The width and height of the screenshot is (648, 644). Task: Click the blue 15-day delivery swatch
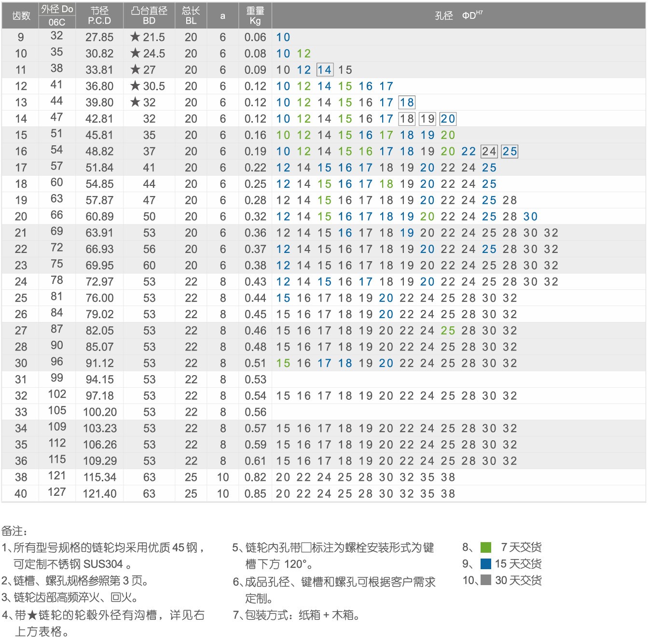[x=486, y=564]
